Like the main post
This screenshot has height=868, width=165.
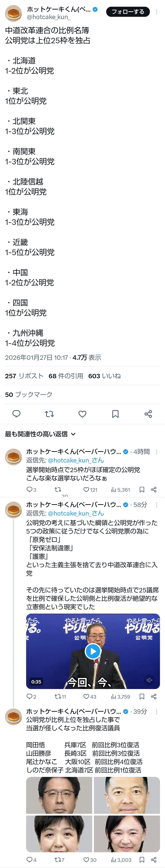[x=82, y=414]
